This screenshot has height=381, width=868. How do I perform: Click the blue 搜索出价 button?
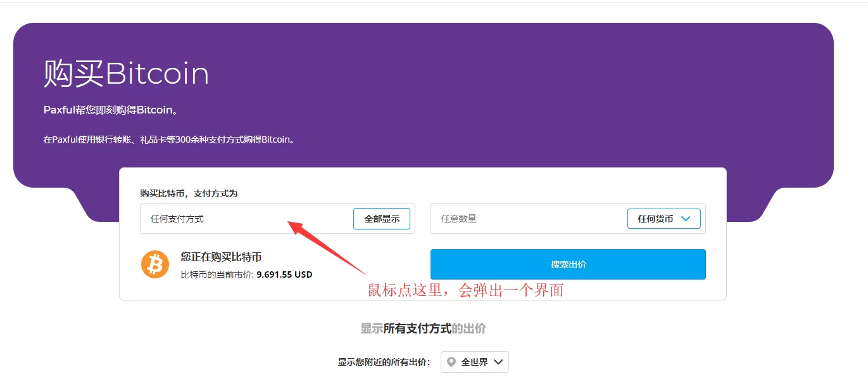click(x=568, y=264)
